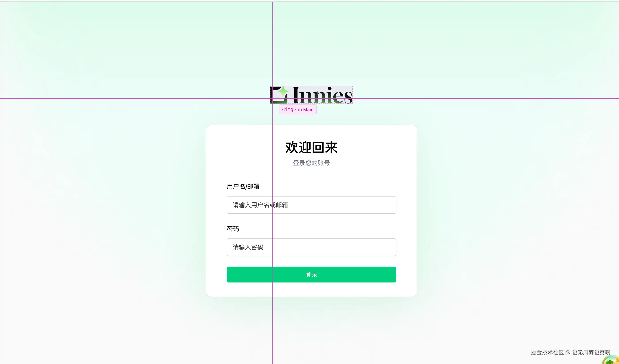Click the 欢迎回来 heading
619x364 pixels.
coord(311,147)
